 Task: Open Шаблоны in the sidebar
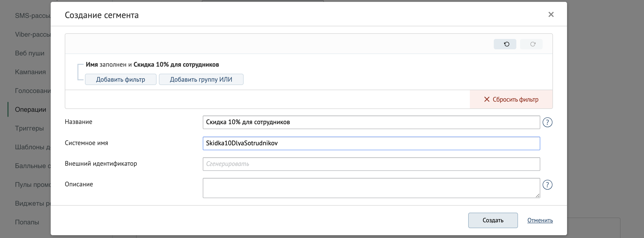pos(33,147)
